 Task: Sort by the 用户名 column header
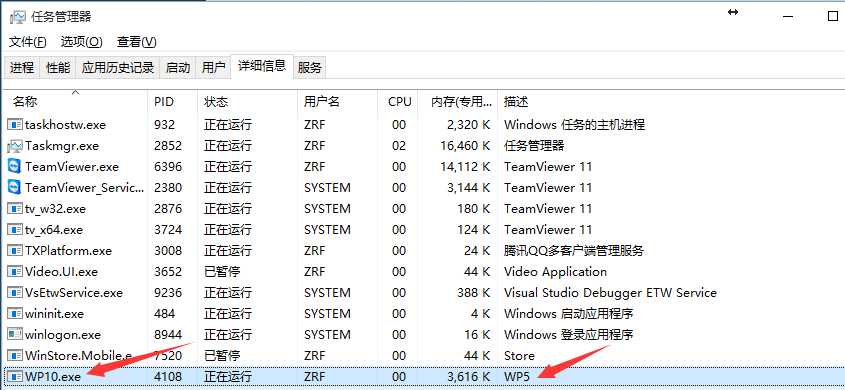pyautogui.click(x=337, y=101)
